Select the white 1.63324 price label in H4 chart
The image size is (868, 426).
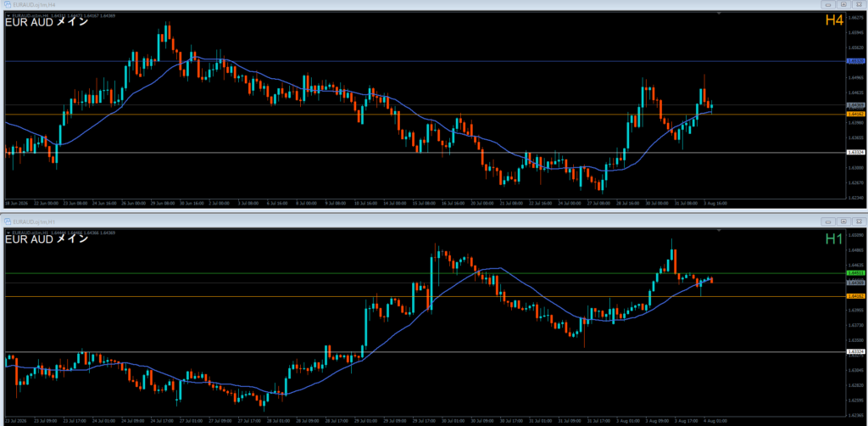(856, 152)
